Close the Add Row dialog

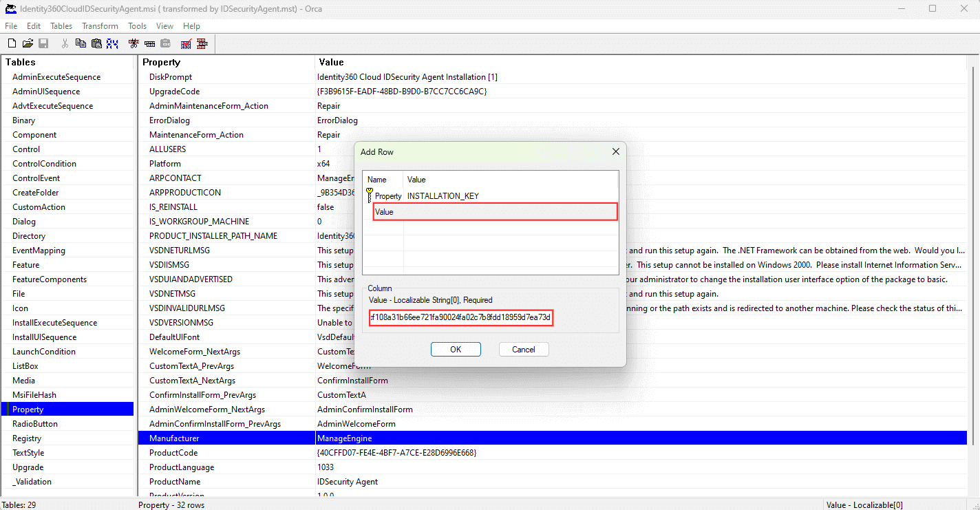pyautogui.click(x=615, y=151)
